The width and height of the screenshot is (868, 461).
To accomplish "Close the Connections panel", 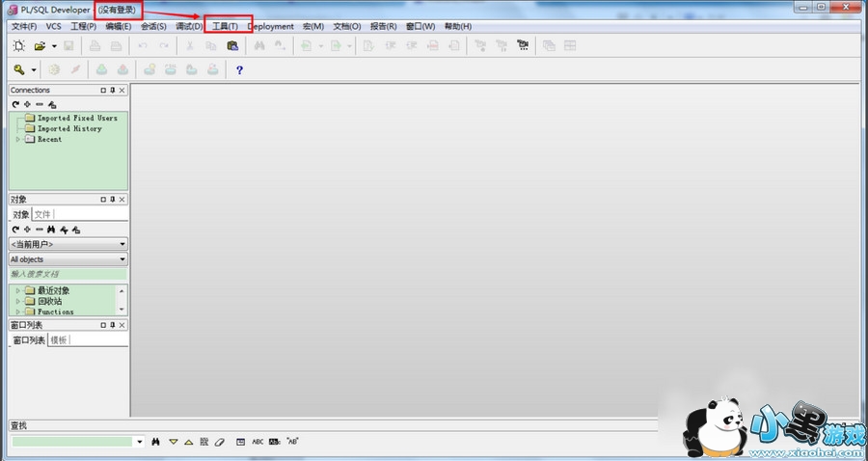I will click(x=122, y=91).
